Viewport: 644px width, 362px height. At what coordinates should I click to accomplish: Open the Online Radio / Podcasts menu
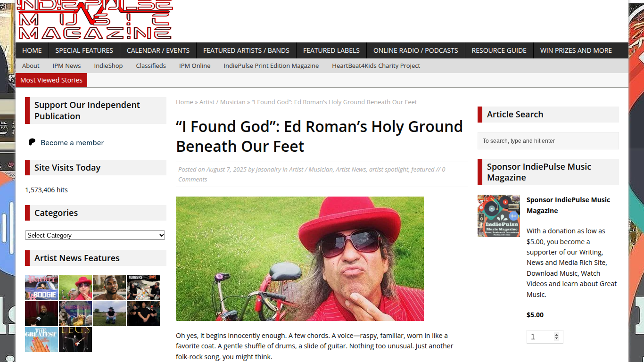[416, 50]
